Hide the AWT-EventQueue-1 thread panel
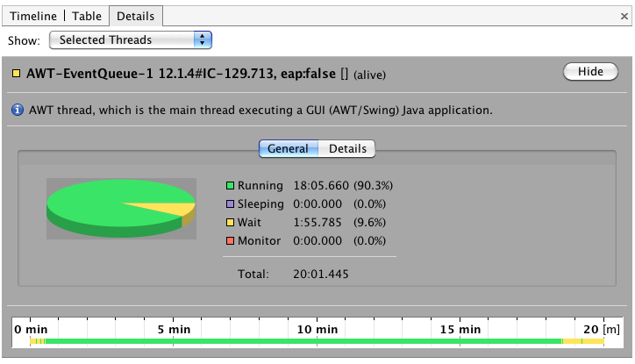 coord(590,72)
